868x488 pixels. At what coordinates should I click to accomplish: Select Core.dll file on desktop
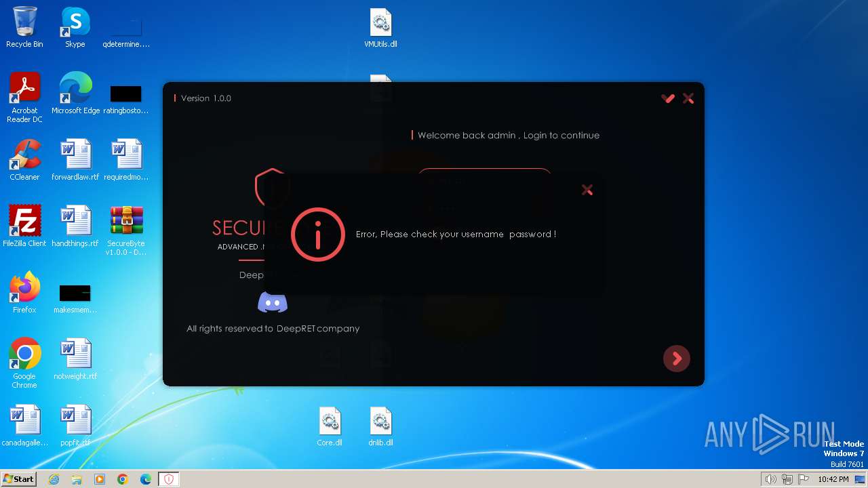(x=330, y=426)
